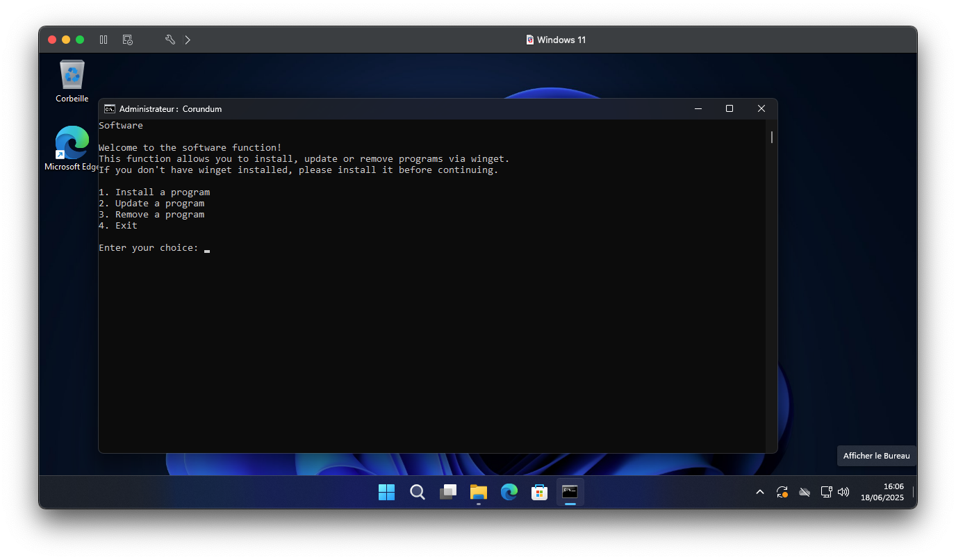Click the '3. Remove a program' line
The height and width of the screenshot is (560, 956).
pyautogui.click(x=151, y=215)
